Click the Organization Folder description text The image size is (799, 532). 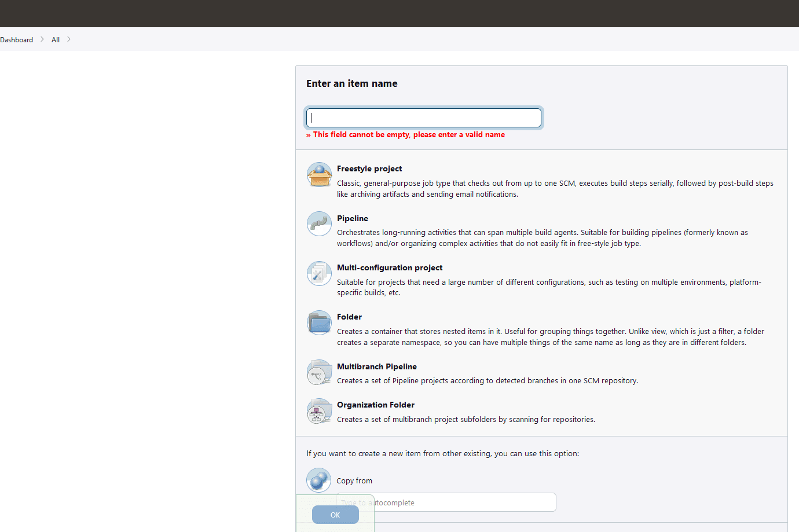coord(466,419)
